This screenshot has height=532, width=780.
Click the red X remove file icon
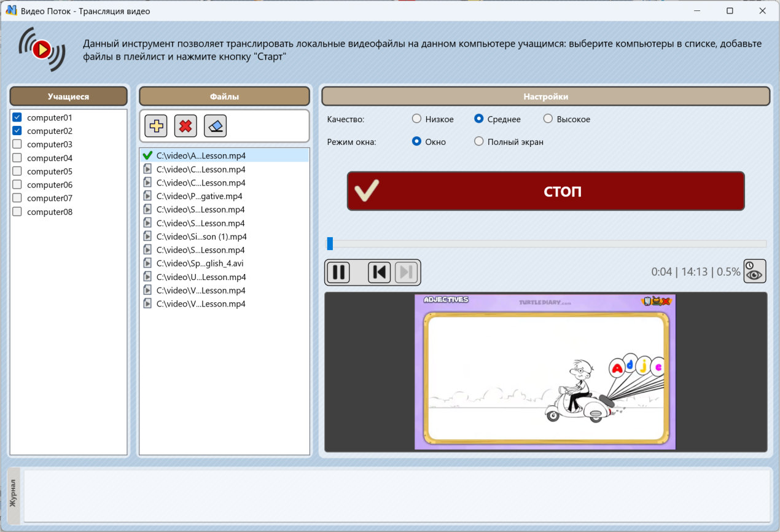tap(185, 127)
